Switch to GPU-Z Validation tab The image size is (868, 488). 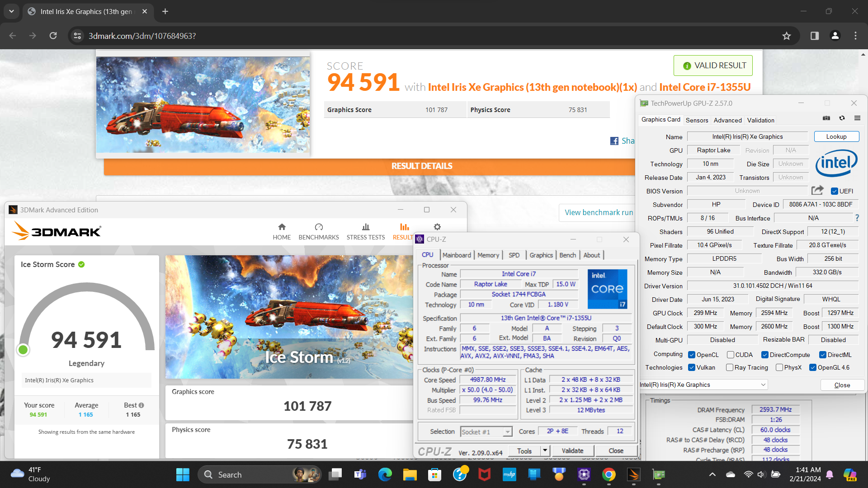click(x=760, y=120)
